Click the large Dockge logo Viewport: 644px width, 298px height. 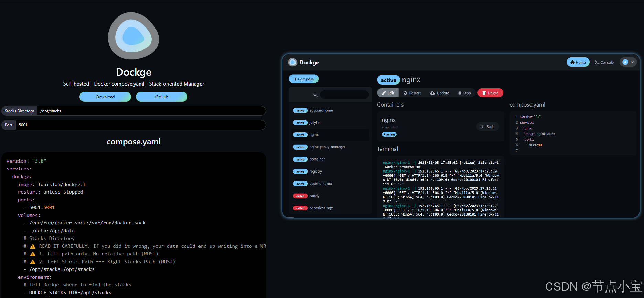(x=133, y=36)
